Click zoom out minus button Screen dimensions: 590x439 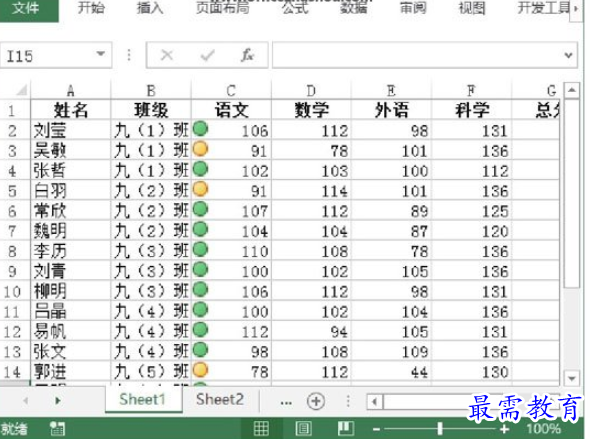[376, 429]
